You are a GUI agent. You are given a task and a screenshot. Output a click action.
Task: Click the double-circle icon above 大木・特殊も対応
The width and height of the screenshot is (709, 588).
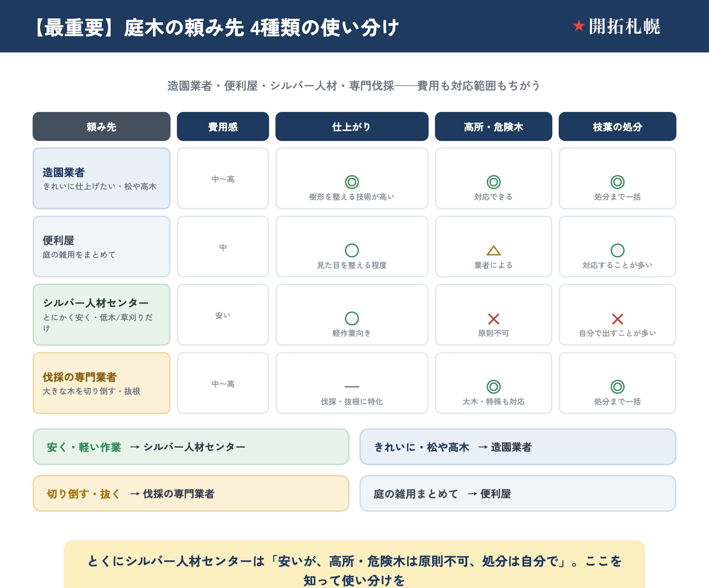493,387
